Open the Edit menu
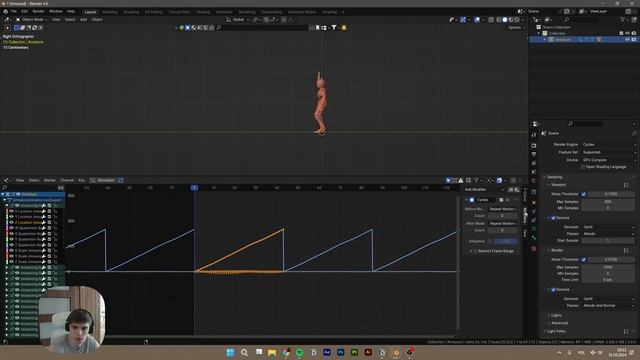Image resolution: width=640 pixels, height=360 pixels. (x=24, y=11)
